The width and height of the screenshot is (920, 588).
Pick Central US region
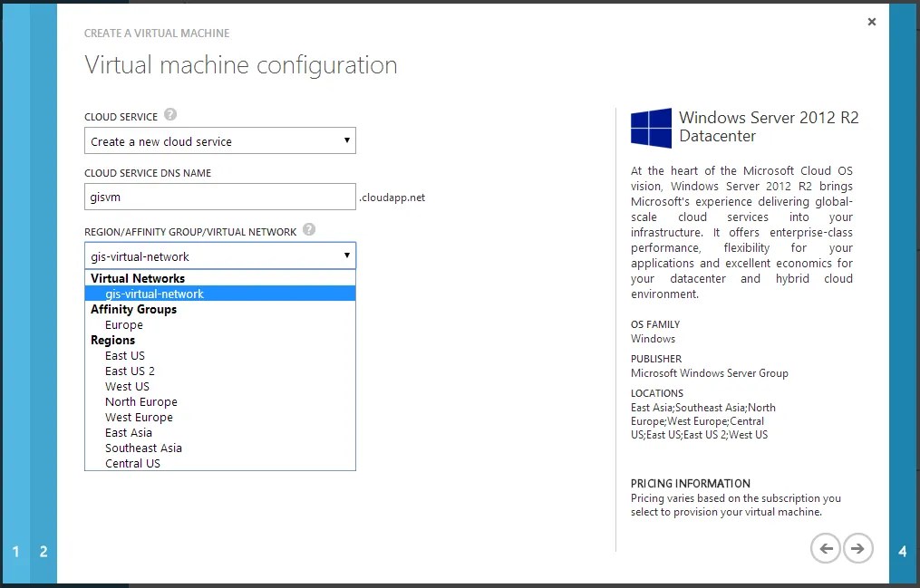220,463
